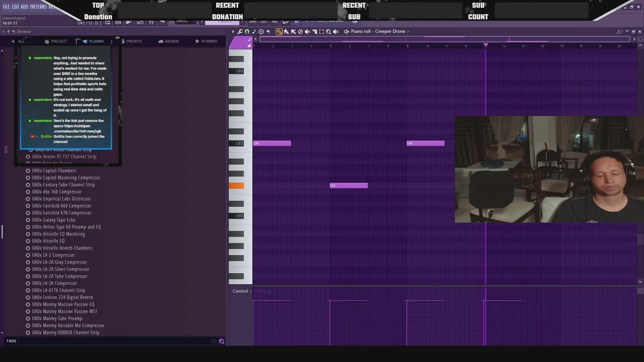The image size is (644, 362).
Task: Click the browser search magnifier icon
Action: 221,341
